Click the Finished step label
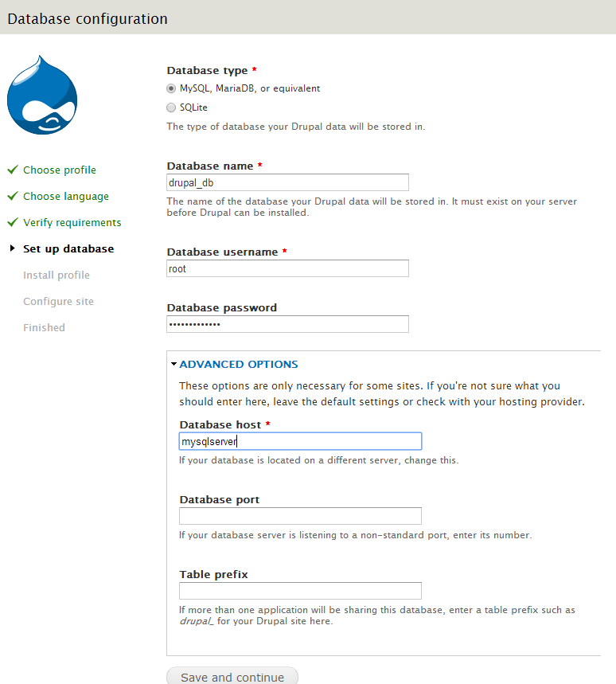The image size is (616, 684). click(44, 327)
